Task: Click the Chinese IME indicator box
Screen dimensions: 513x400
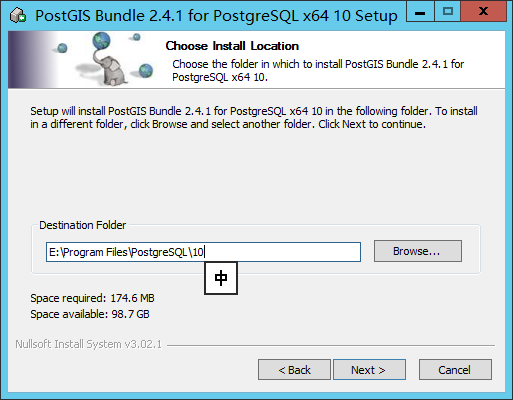Action: tap(221, 278)
